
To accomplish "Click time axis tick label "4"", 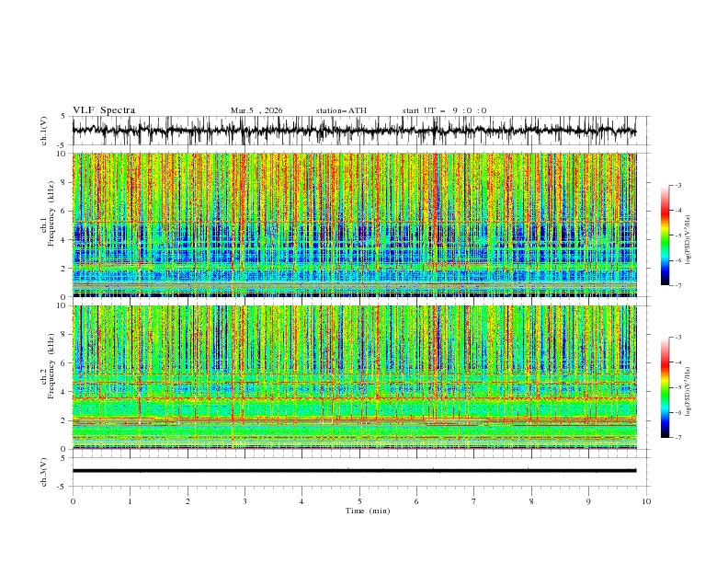I will pos(301,501).
